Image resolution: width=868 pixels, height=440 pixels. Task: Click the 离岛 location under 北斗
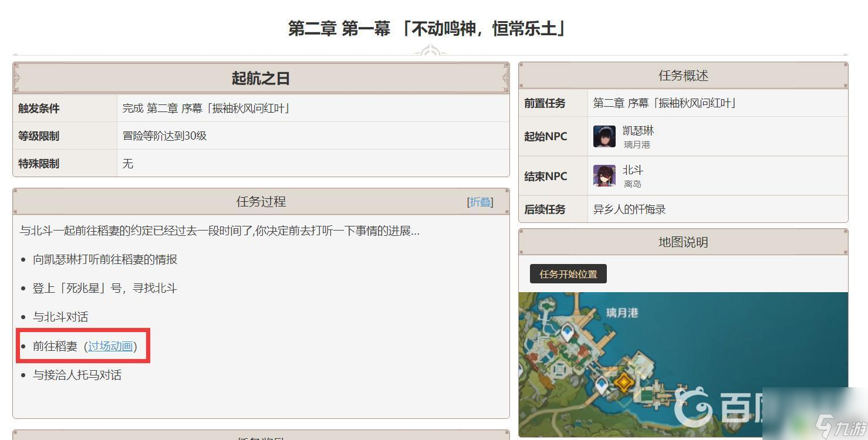[632, 184]
